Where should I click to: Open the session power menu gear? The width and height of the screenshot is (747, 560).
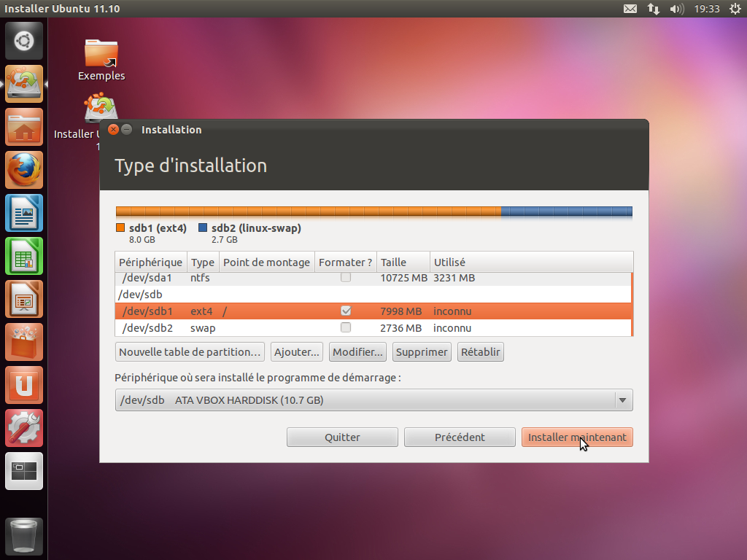[735, 9]
